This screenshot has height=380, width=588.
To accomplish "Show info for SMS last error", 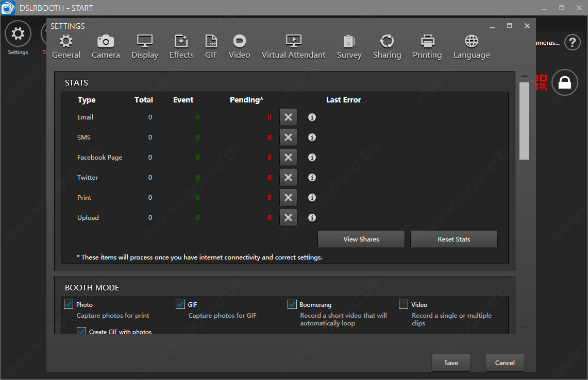I will click(x=312, y=137).
